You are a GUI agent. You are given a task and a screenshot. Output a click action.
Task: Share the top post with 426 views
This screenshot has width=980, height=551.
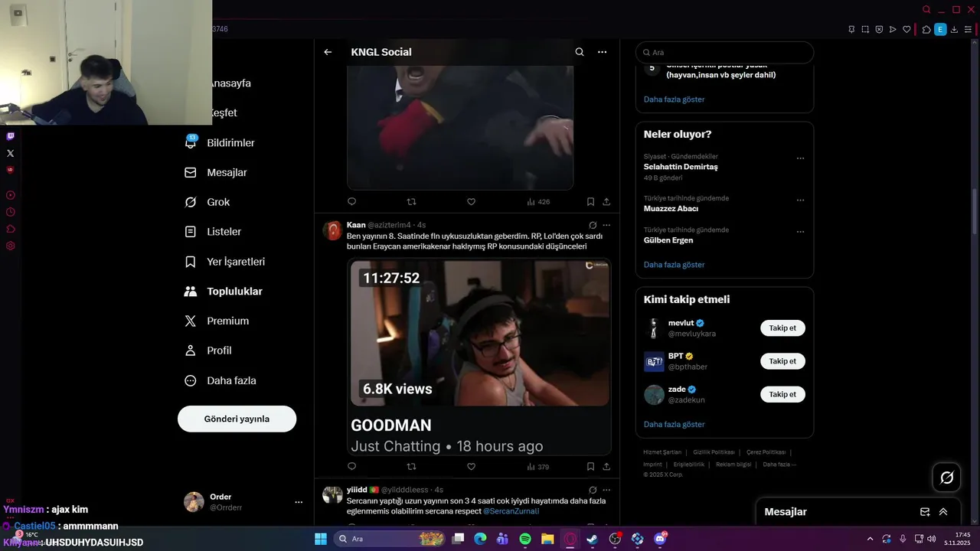[x=606, y=202]
